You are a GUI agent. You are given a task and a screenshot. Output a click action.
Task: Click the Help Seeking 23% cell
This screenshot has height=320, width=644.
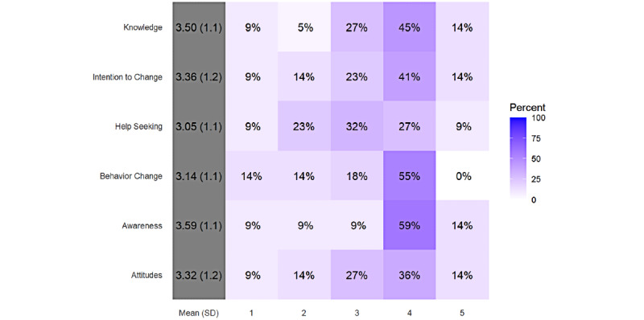pos(304,126)
